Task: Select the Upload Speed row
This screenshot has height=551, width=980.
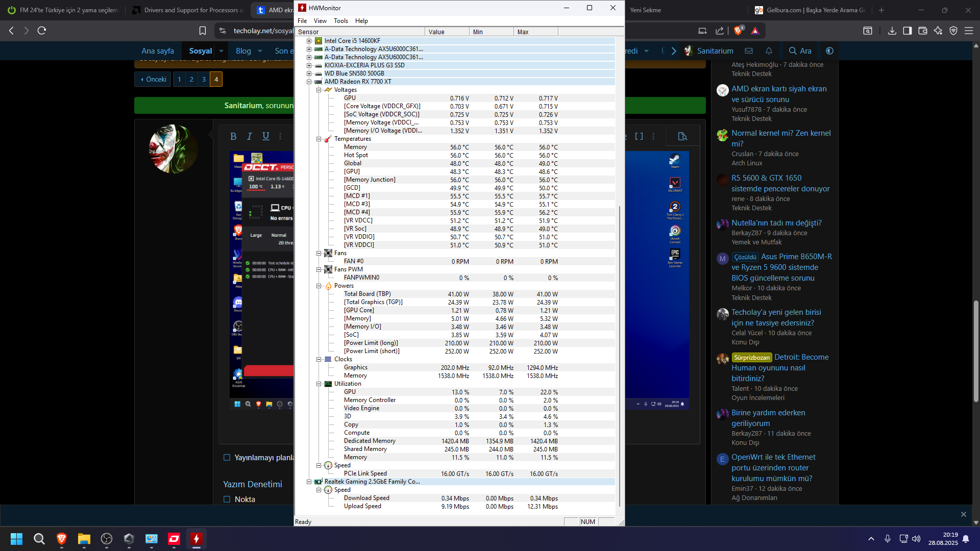Action: point(455,506)
